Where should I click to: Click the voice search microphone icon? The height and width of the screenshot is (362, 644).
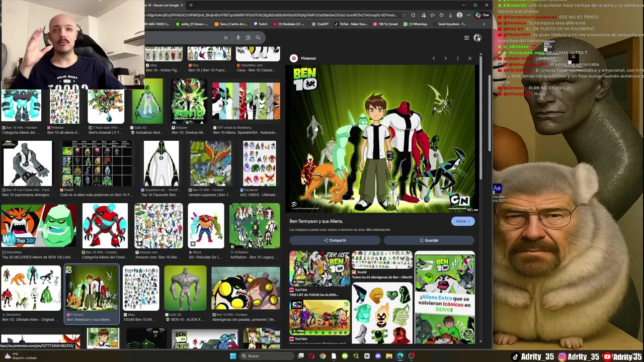(238, 38)
